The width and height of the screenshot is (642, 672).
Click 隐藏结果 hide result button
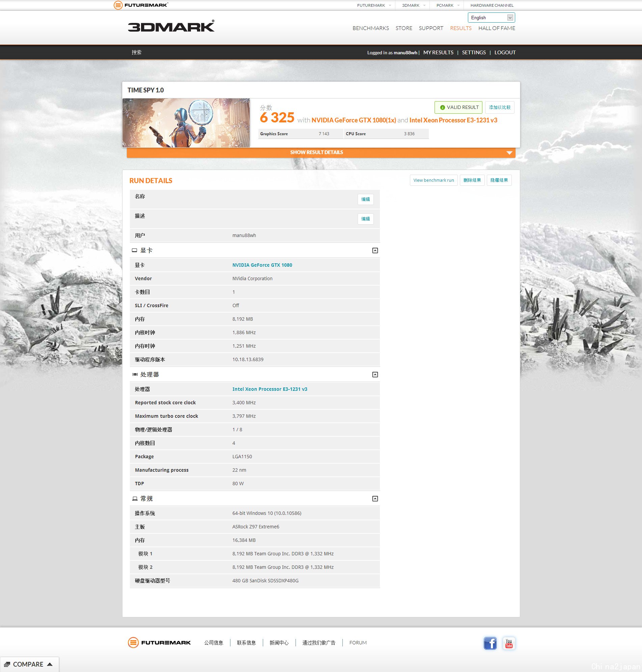pyautogui.click(x=499, y=180)
